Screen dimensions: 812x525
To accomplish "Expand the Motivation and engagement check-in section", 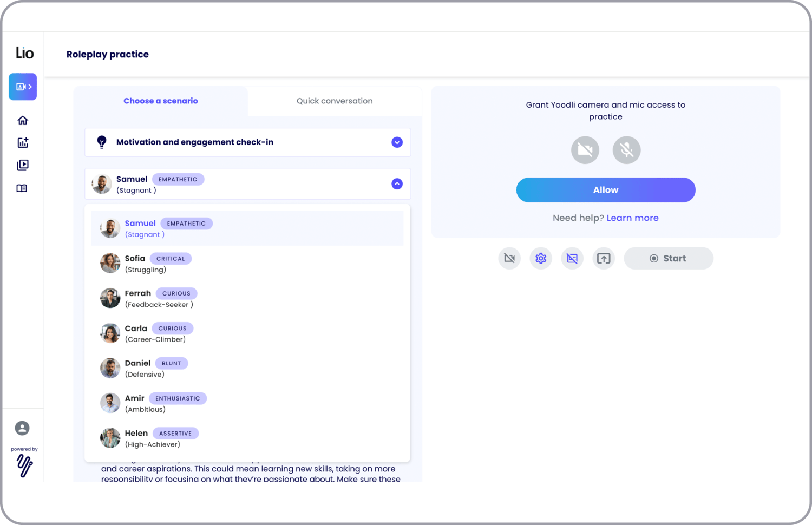I will coord(397,142).
